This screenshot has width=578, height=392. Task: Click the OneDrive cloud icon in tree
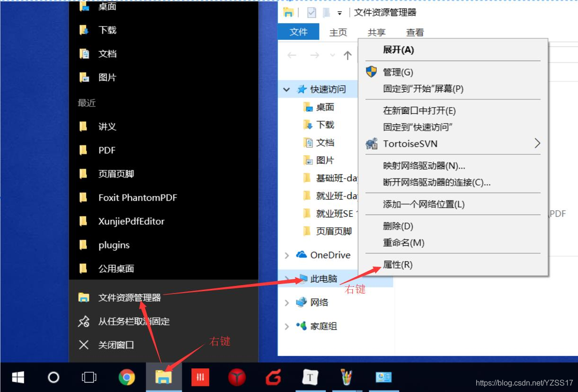302,255
